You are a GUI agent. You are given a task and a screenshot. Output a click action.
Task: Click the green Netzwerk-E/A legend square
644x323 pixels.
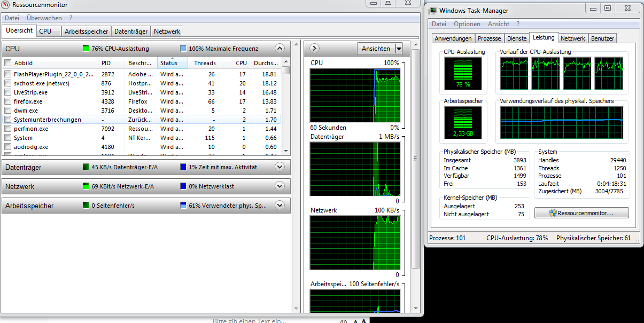tap(86, 186)
